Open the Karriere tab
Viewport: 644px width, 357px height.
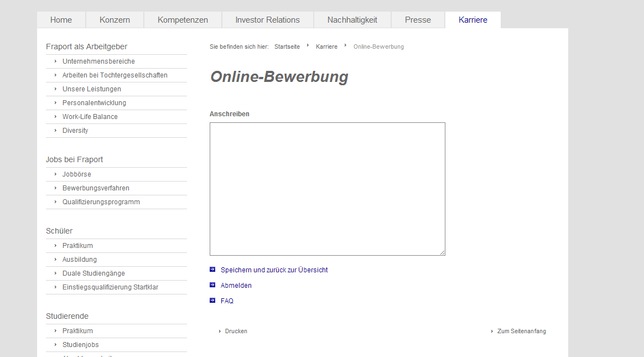pyautogui.click(x=472, y=20)
